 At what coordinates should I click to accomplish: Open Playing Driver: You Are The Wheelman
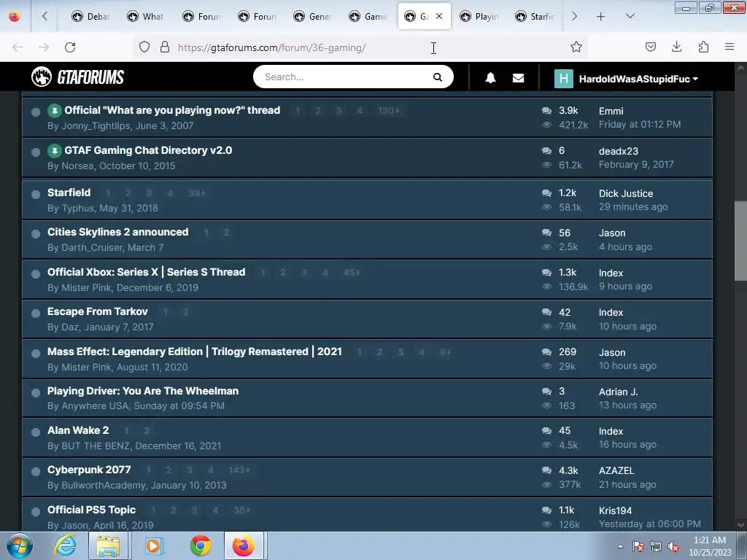pos(143,391)
